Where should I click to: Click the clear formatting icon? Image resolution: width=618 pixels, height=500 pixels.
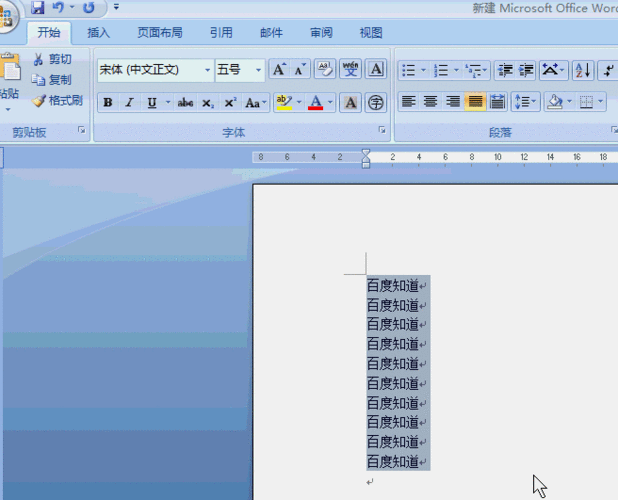[324, 70]
